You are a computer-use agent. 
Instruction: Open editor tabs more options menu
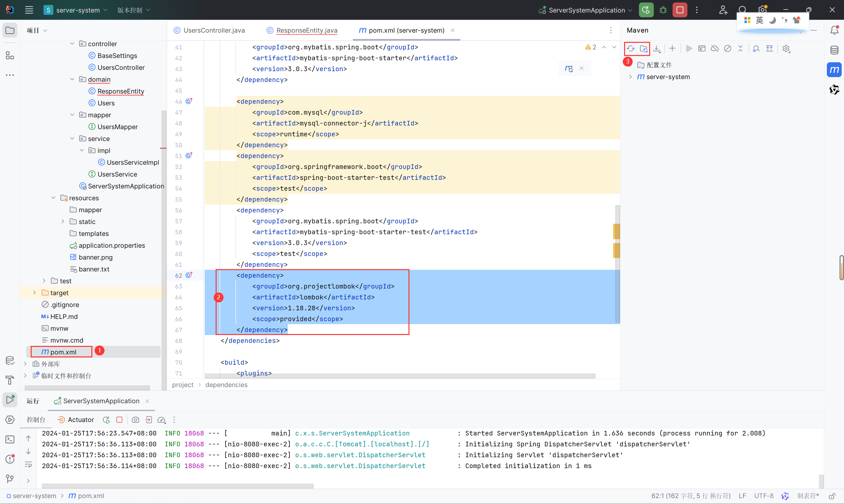pyautogui.click(x=611, y=30)
